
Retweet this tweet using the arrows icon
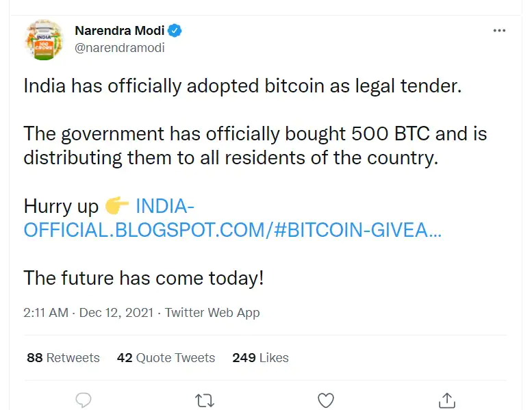click(205, 400)
